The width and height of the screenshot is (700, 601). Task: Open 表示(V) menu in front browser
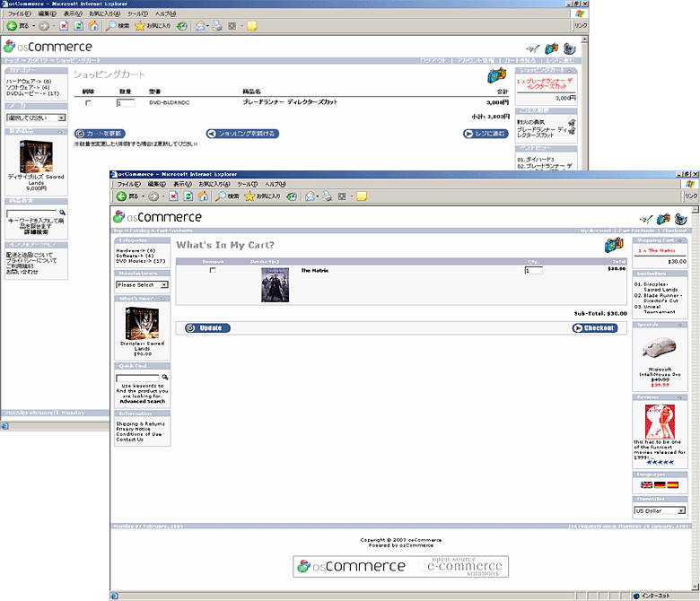pos(182,184)
